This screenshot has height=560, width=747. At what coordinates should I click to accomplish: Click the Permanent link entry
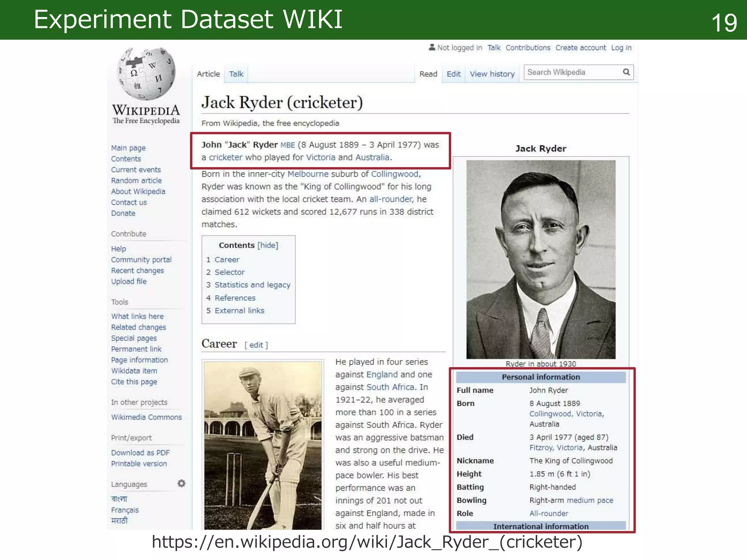136,349
